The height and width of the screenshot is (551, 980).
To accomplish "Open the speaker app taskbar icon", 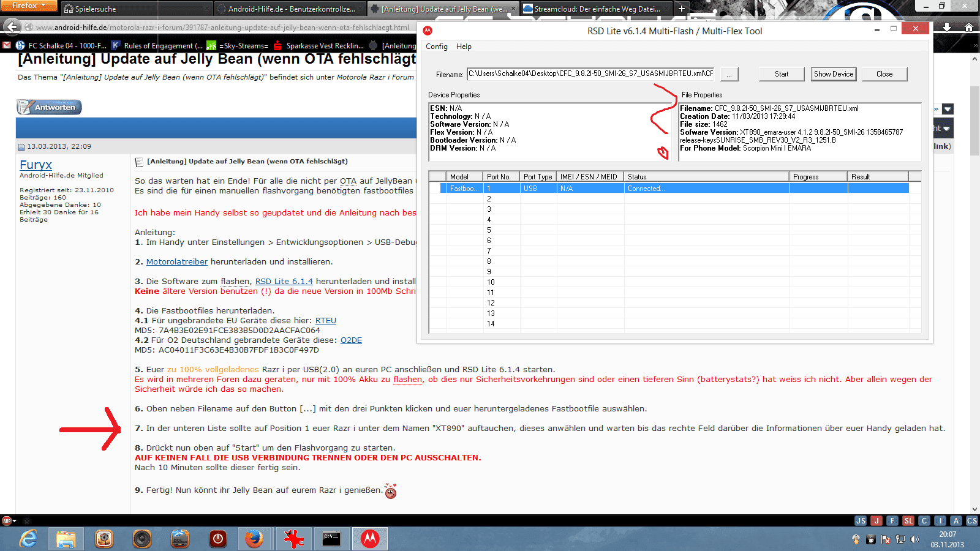I will 142,539.
